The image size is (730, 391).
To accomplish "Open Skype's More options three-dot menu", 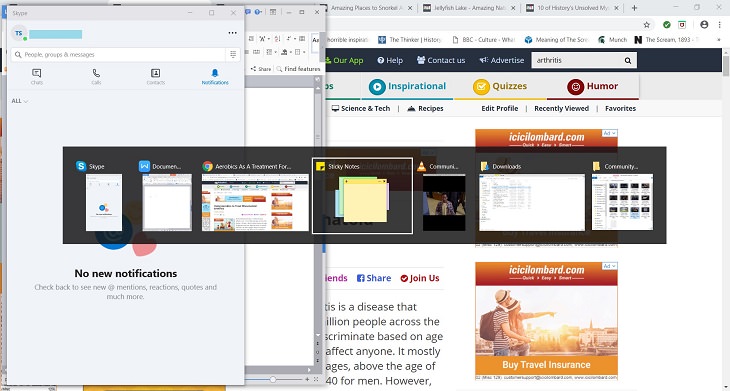I will 232,33.
